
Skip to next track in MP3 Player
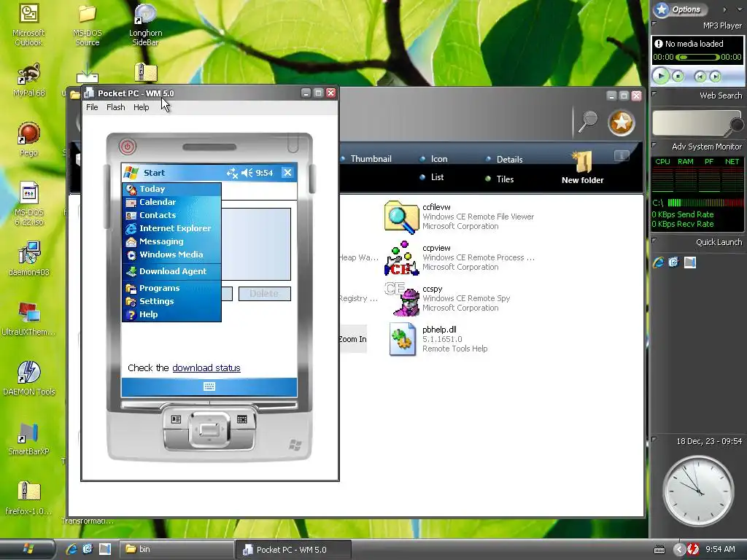tap(715, 76)
